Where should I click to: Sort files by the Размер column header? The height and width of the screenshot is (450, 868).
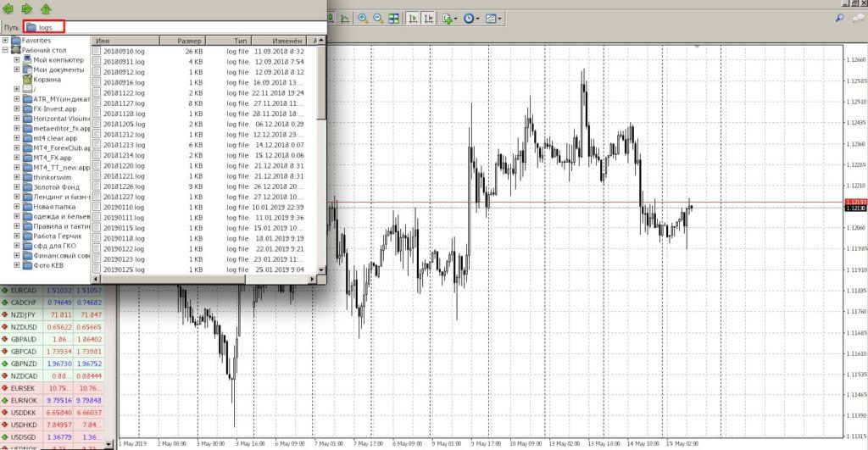pos(190,41)
